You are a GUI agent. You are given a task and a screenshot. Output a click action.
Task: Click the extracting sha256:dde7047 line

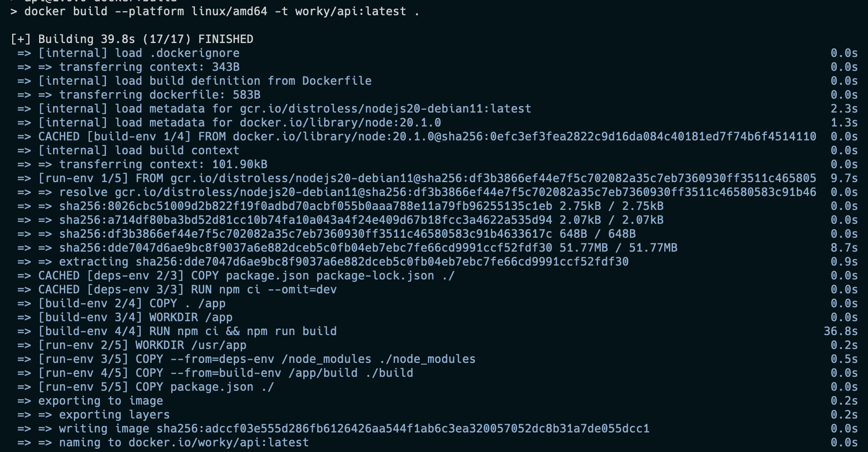[x=344, y=262]
